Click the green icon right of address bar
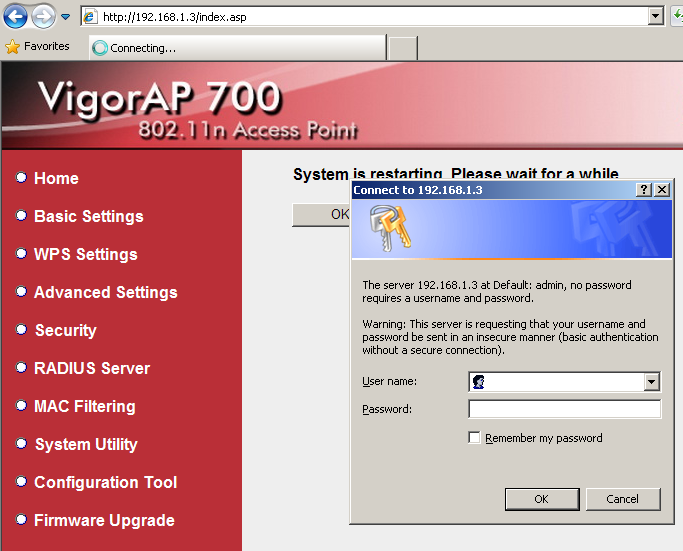The image size is (683, 551). (x=677, y=17)
